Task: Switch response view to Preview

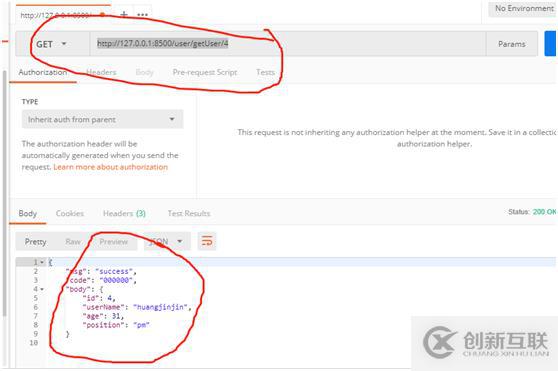Action: 114,242
